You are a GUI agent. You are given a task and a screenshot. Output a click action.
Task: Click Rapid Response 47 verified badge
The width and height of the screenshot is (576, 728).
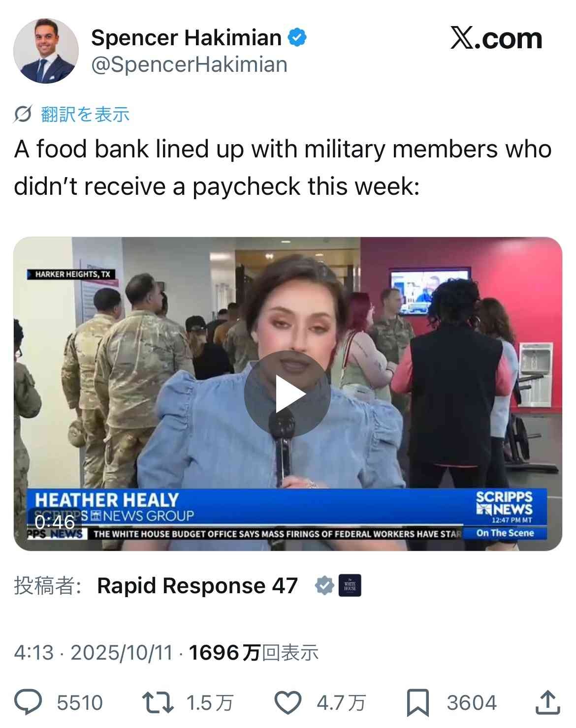coord(324,585)
